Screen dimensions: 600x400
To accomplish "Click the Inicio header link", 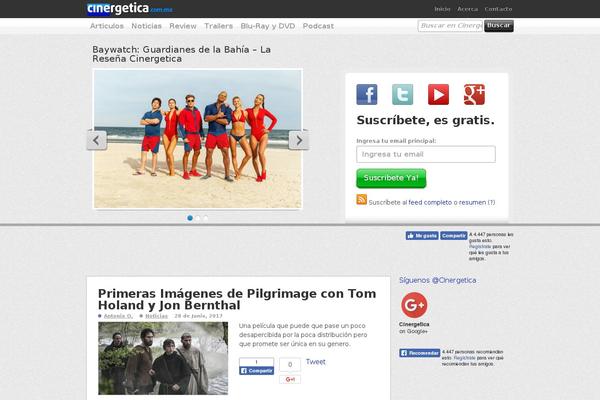I will 442,9.
